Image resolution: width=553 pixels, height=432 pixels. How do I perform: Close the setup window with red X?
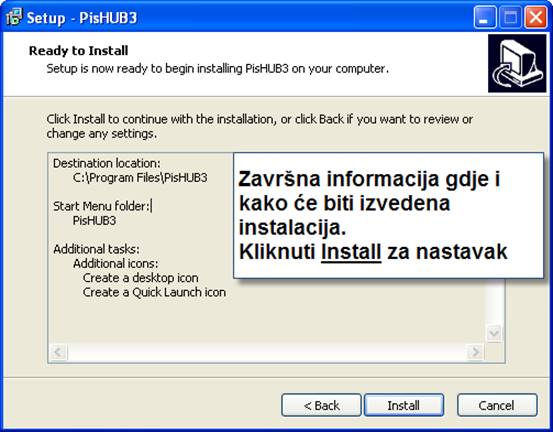536,17
